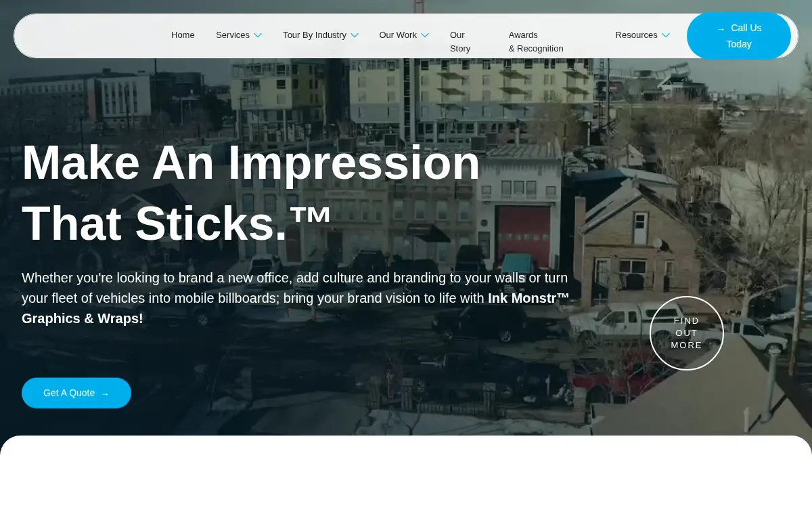This screenshot has width=812, height=508.
Task: Click the bold Ink Monstr Graphics & Wraps text
Action: point(296,308)
